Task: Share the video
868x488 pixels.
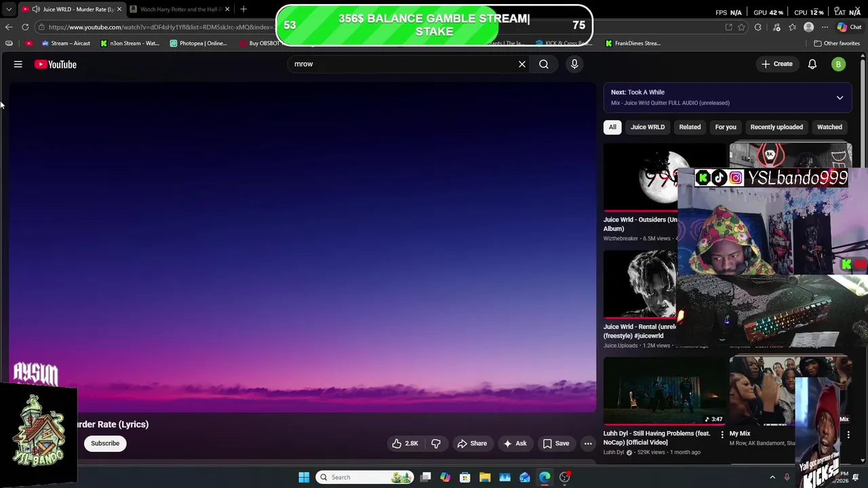Action: 472,443
